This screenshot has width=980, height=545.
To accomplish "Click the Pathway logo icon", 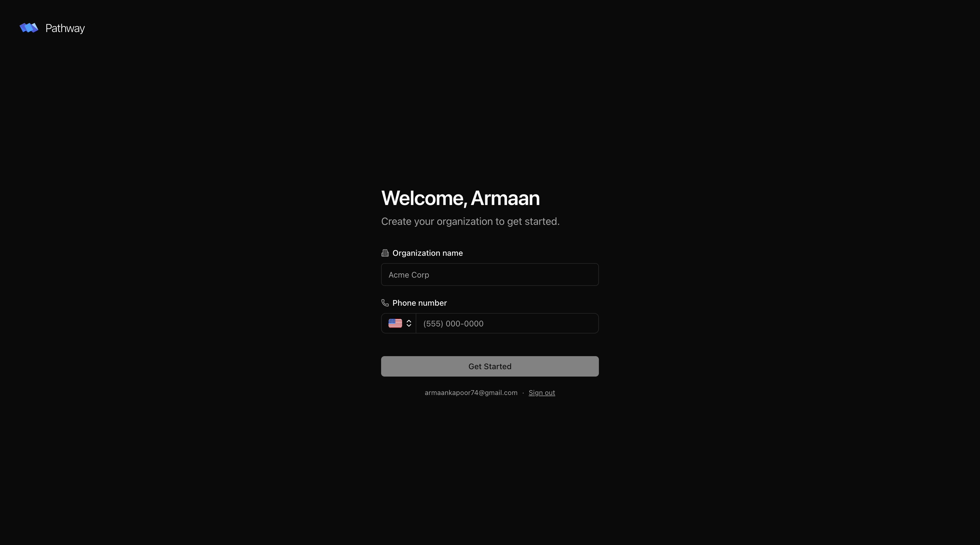I will tap(29, 28).
